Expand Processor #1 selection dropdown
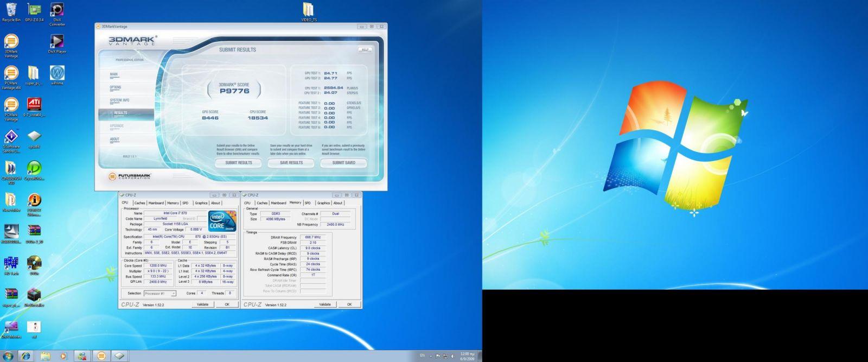 159,293
